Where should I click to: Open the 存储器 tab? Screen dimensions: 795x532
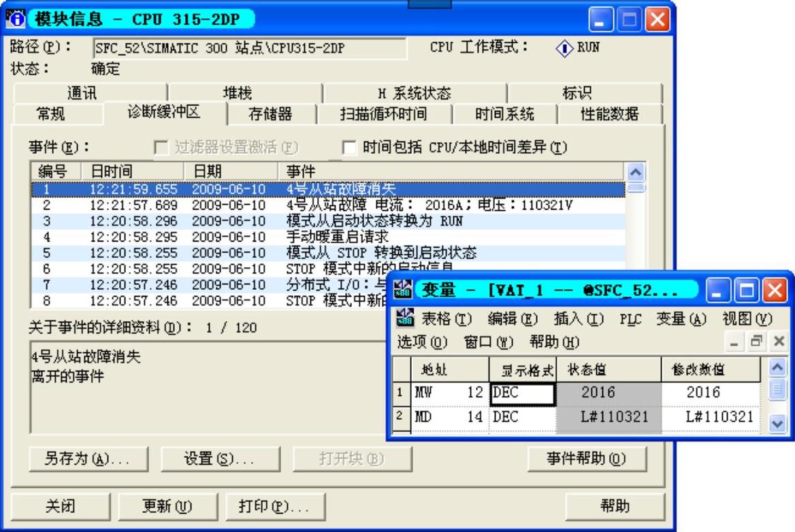click(272, 114)
